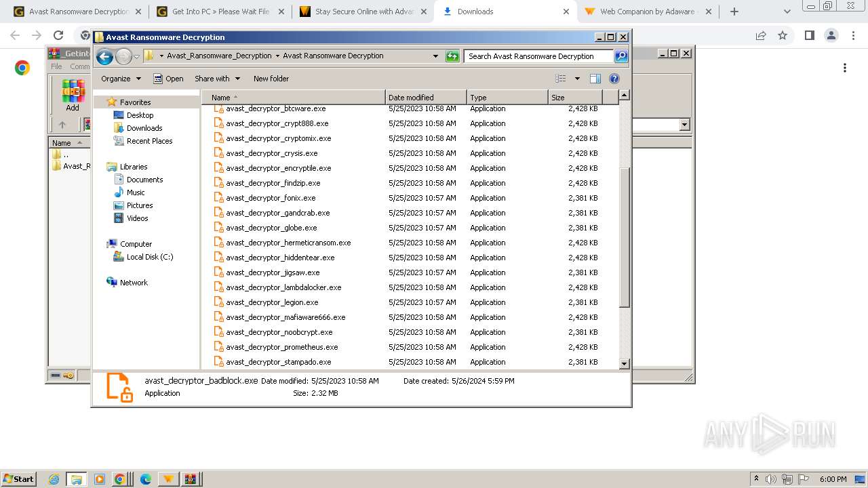
Task: Refresh the folder via green arrows button
Action: 452,56
